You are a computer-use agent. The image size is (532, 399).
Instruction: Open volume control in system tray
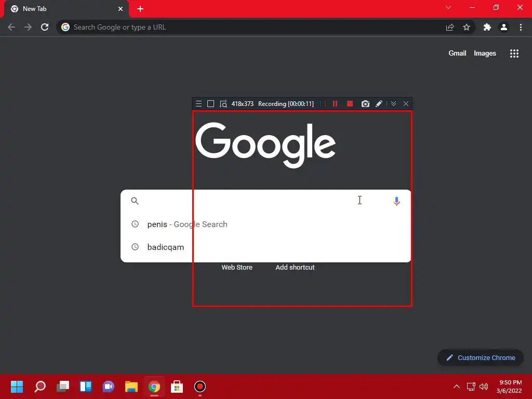(484, 387)
